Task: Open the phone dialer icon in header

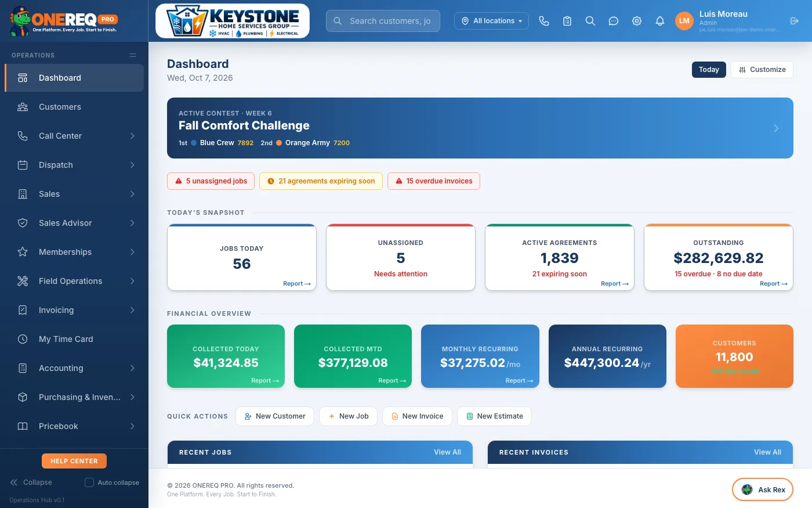Action: tap(544, 21)
